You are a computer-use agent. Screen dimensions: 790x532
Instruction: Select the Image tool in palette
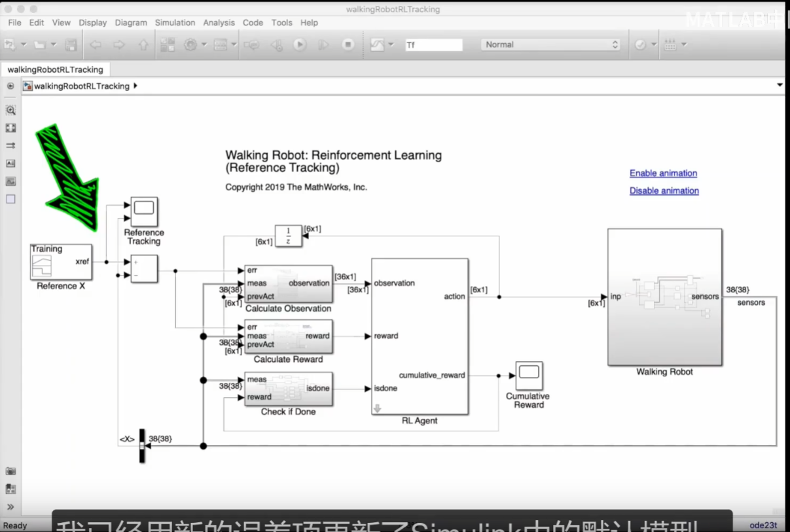10,181
